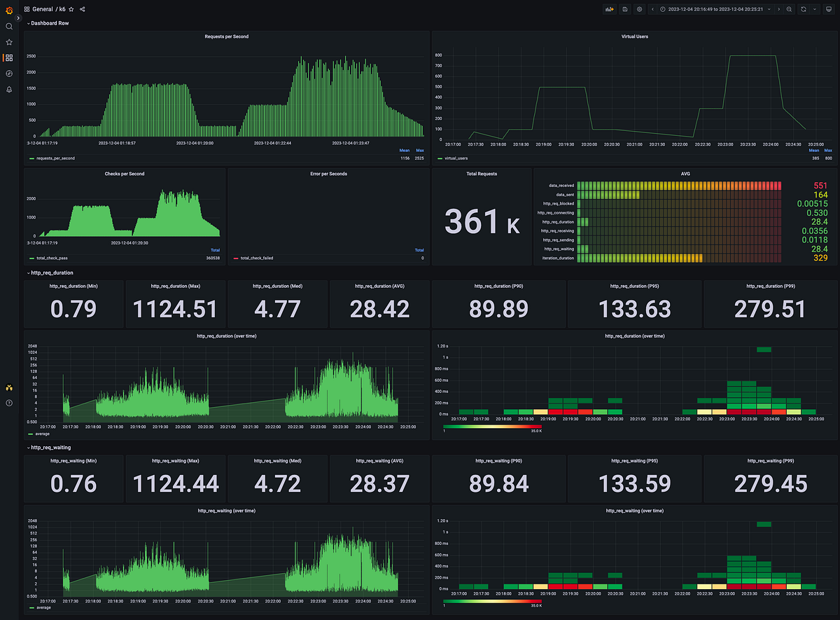The image size is (840, 620).
Task: Open the refresh interval dropdown
Action: [x=813, y=9]
